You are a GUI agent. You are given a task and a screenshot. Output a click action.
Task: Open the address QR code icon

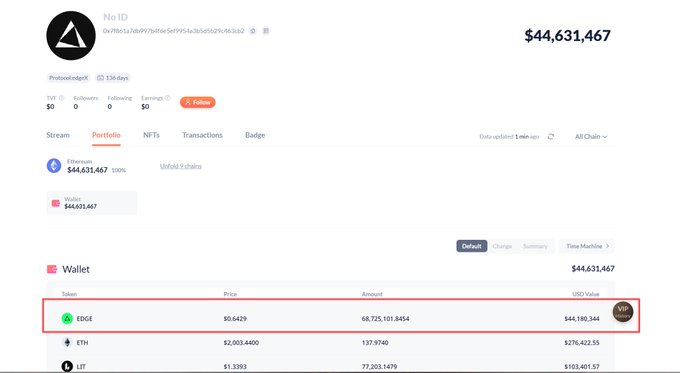coord(266,31)
